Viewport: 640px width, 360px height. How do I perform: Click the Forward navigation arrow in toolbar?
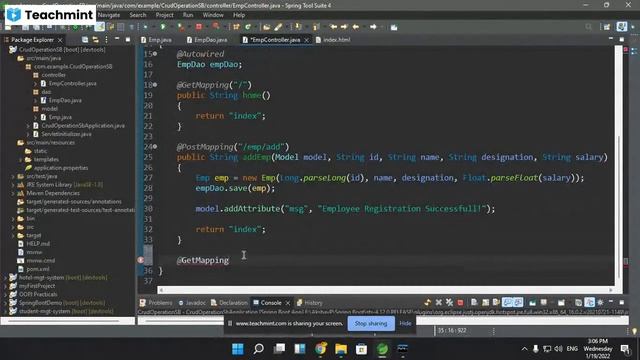[x=373, y=27]
